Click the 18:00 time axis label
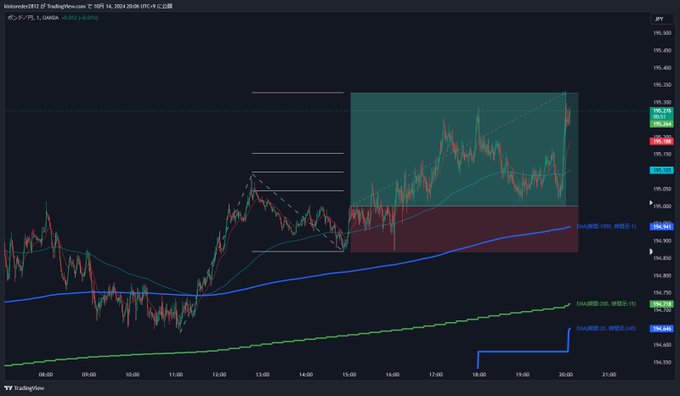This screenshot has width=680, height=396. [x=479, y=374]
